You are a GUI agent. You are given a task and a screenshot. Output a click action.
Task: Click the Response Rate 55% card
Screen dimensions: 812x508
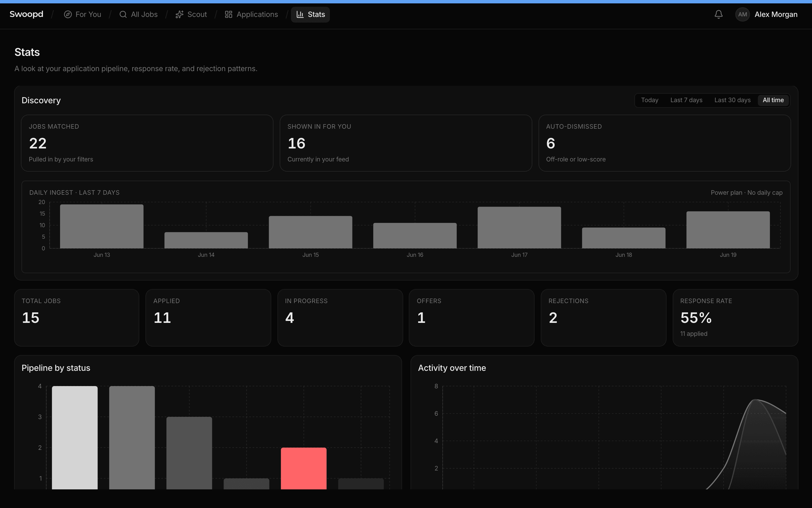pos(735,317)
